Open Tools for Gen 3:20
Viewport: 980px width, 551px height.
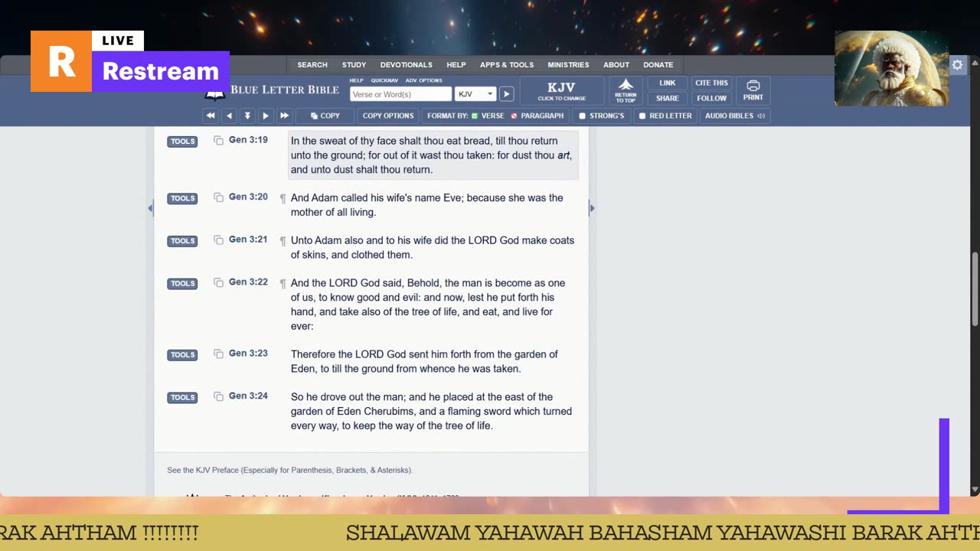point(182,198)
